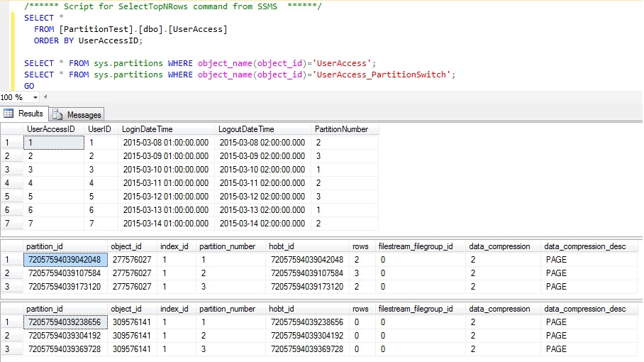Click the GO statement in the editor
Image resolution: width=644 pixels, height=362 pixels.
(x=29, y=86)
